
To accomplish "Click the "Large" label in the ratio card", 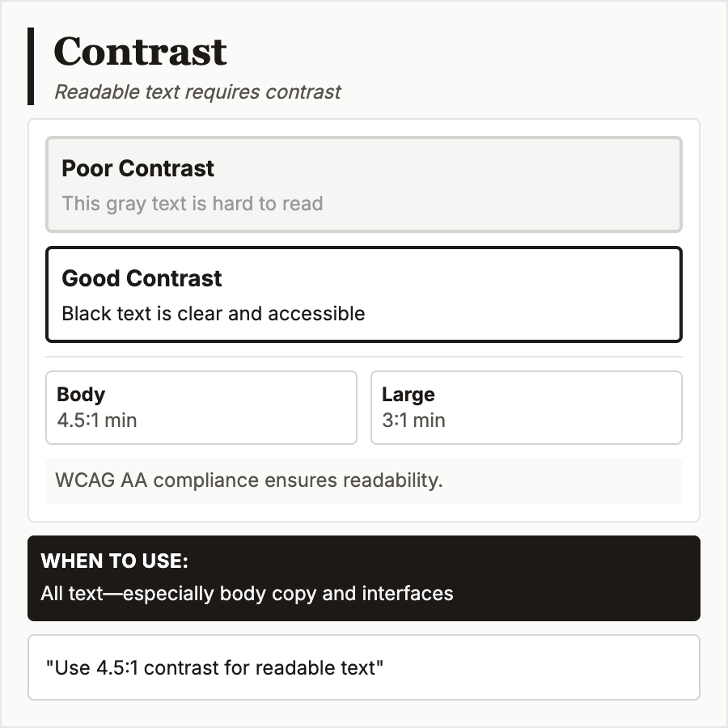I will (x=408, y=395).
